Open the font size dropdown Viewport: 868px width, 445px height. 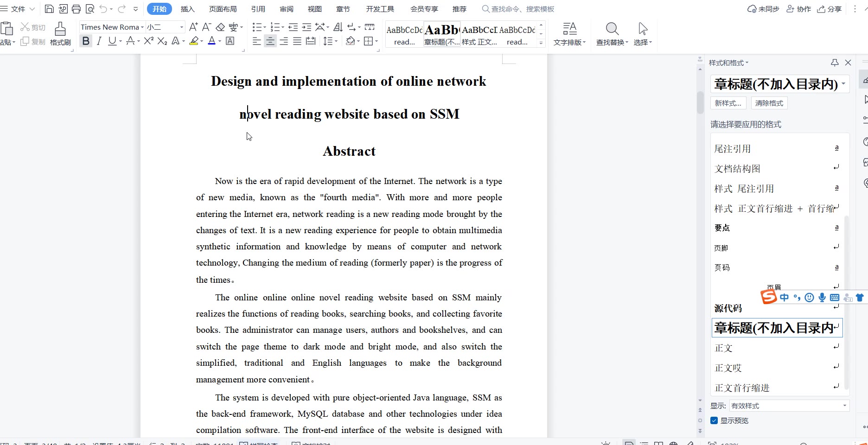(181, 27)
